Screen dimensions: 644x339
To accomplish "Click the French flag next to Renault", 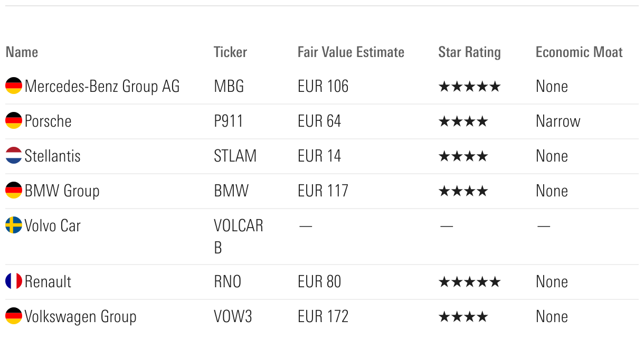I will point(14,281).
